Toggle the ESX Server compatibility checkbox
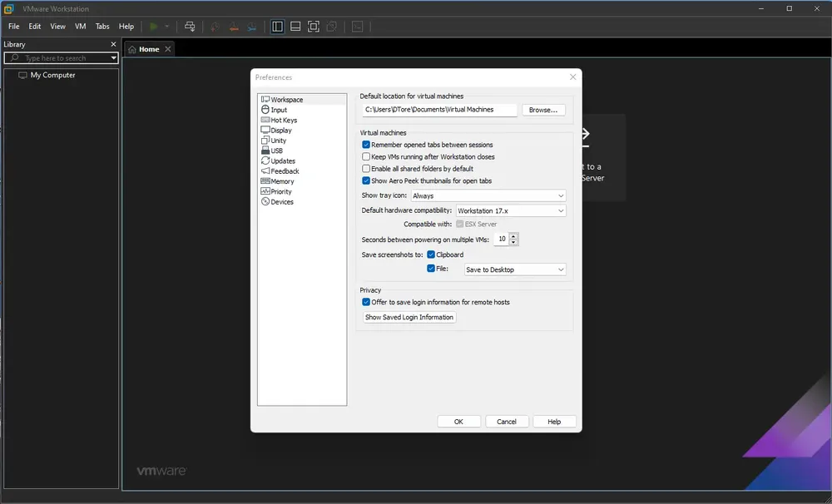The height and width of the screenshot is (504, 832). point(459,224)
